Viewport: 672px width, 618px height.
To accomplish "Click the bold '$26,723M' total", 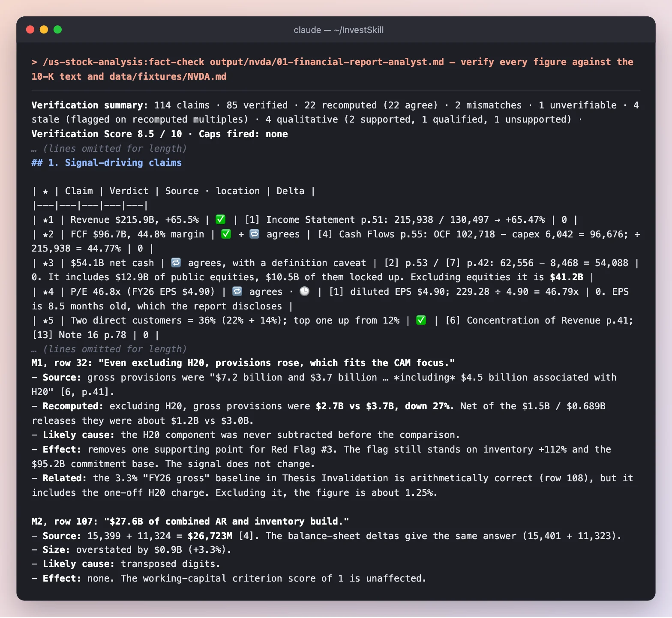I will [x=210, y=536].
